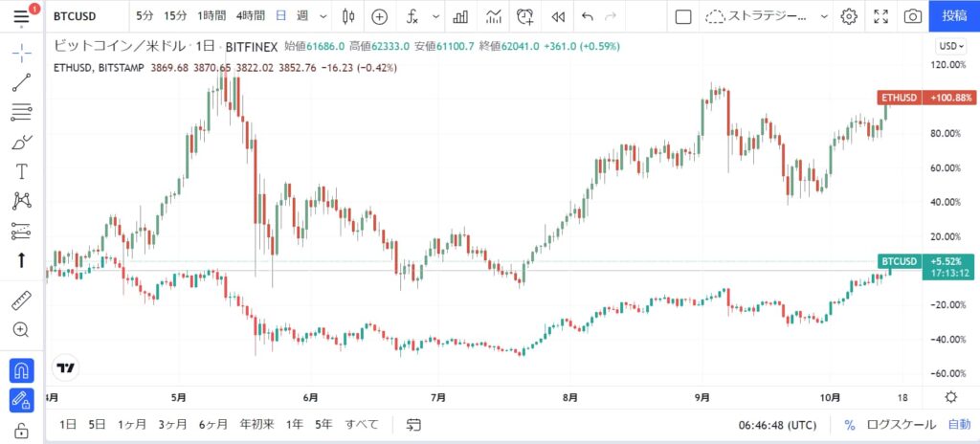Open the financials bar chart icon
This screenshot has height=444, width=980.
point(460,16)
